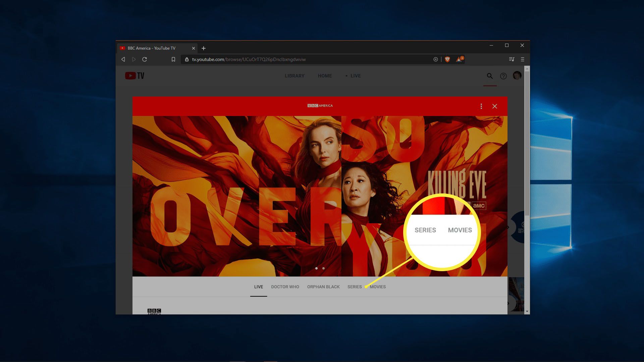The height and width of the screenshot is (362, 644).
Task: Open the help question mark icon
Action: point(503,76)
